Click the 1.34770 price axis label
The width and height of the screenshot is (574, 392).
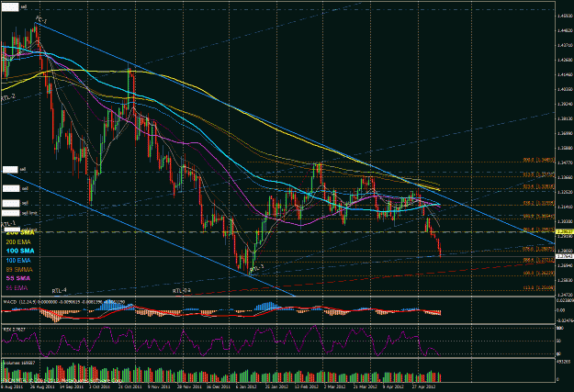[x=565, y=162]
